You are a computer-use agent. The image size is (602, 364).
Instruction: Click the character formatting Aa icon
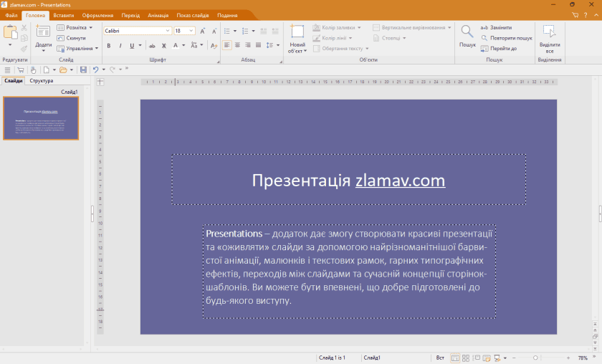[x=194, y=46]
